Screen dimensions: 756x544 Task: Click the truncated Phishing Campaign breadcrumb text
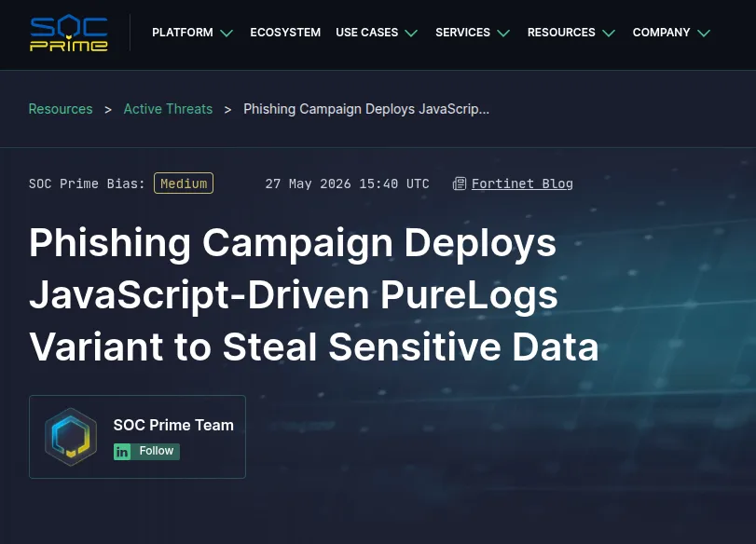click(366, 109)
